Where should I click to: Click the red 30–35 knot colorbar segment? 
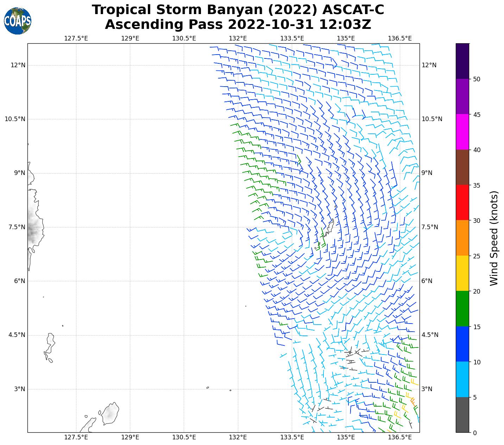462,202
